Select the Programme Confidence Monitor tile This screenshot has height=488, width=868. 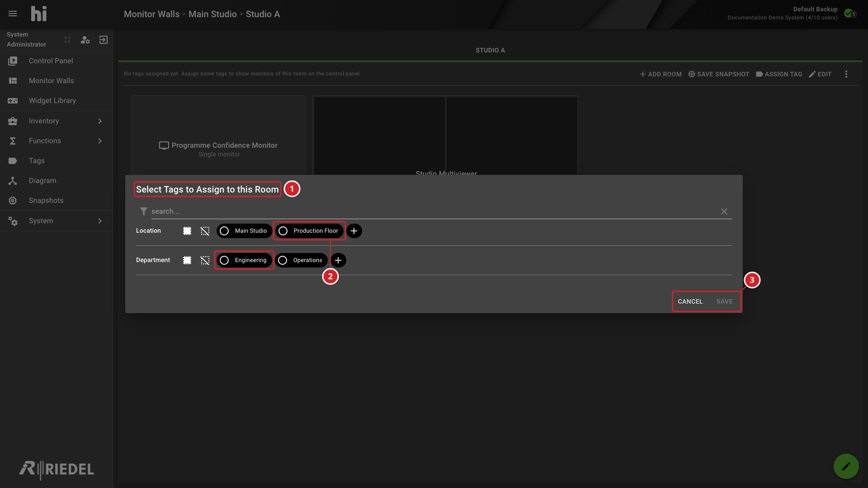tap(218, 136)
